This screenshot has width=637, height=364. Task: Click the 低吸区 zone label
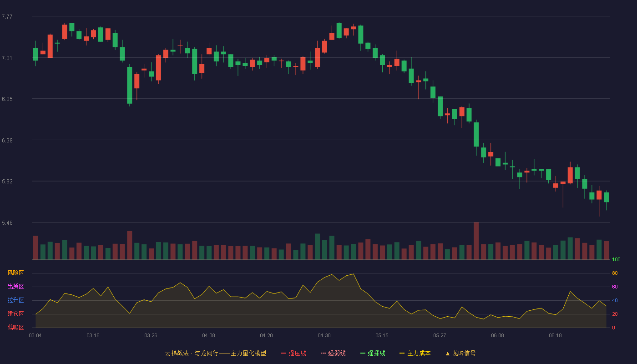[15, 327]
